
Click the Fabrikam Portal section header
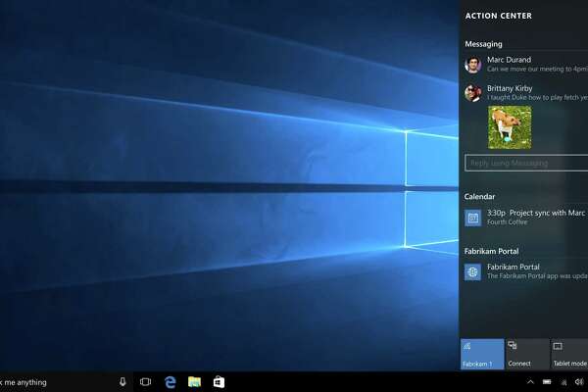click(x=491, y=251)
